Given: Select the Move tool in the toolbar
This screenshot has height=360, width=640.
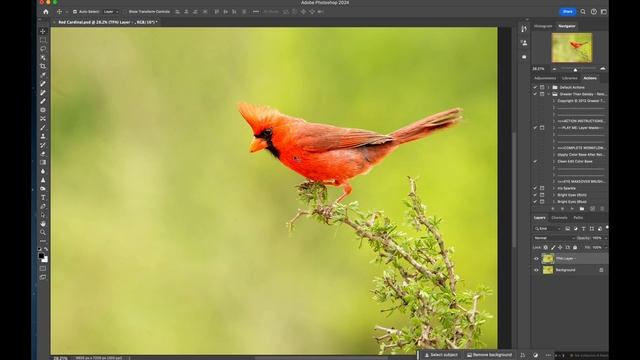Looking at the screenshot, I should click(43, 31).
